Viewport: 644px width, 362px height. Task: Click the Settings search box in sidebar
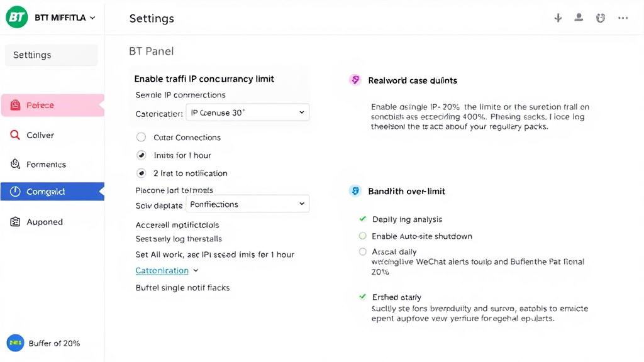pos(52,55)
